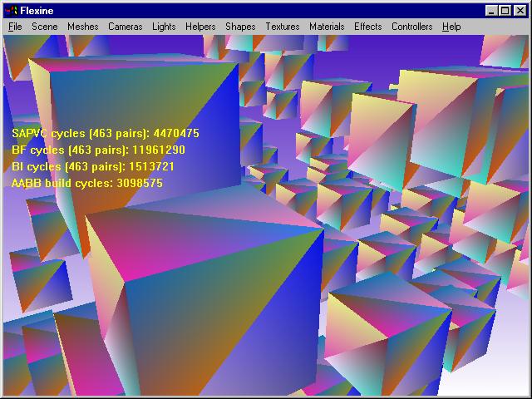Open the Cameras menu
Viewport: 532px width, 399px height.
(126, 27)
